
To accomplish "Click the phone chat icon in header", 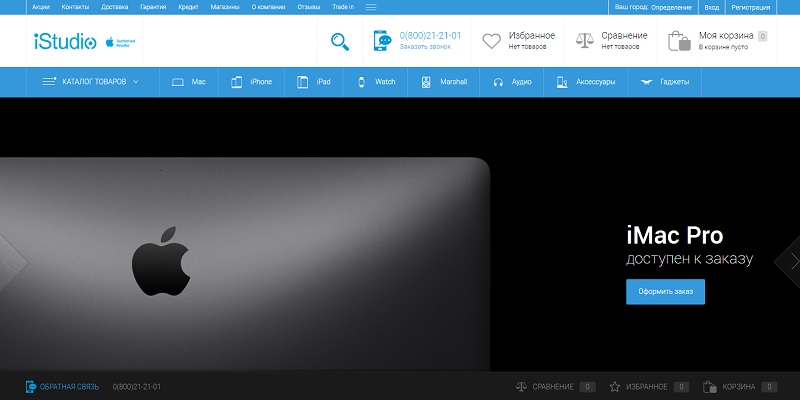I will (382, 41).
